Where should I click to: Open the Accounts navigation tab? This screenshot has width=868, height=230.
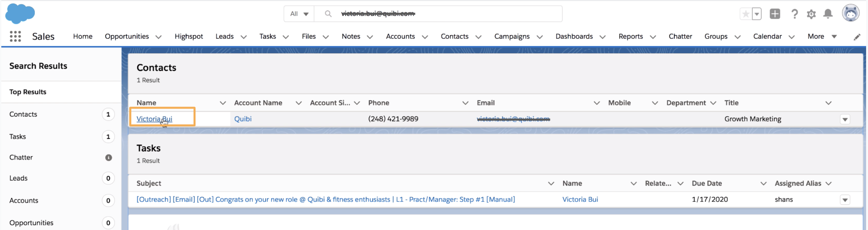click(400, 36)
